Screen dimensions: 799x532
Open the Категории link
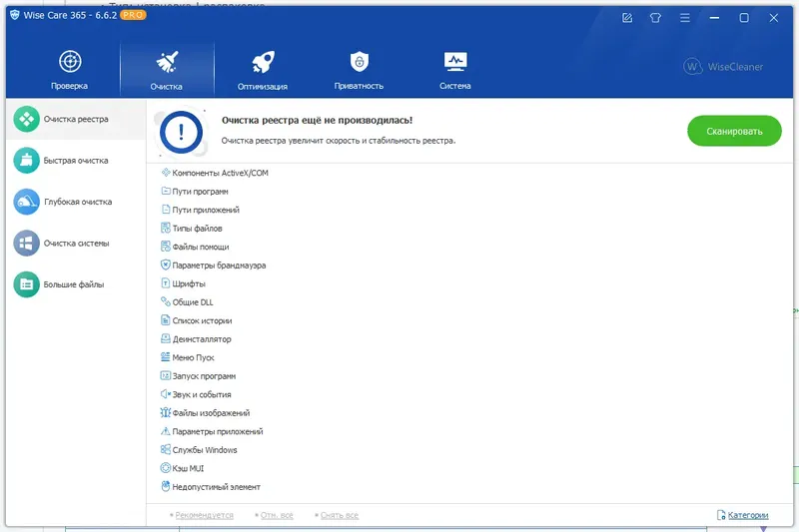[747, 515]
